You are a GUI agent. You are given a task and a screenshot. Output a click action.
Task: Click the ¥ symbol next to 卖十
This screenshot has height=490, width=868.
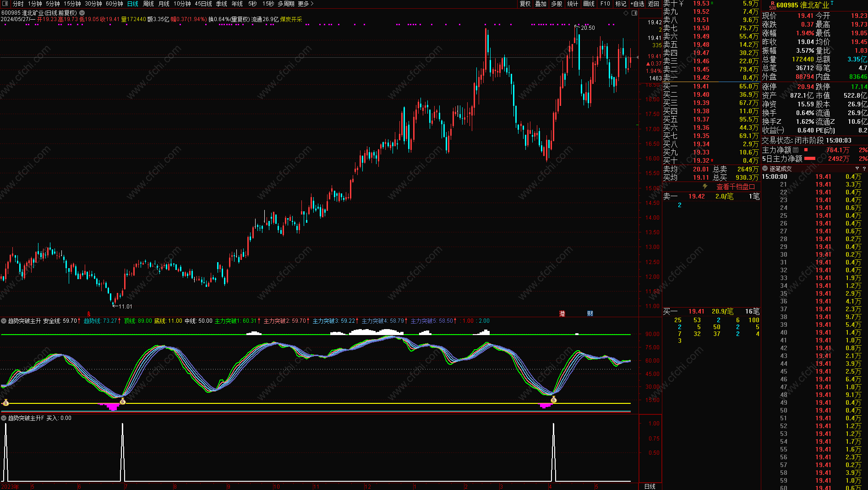pos(681,3)
